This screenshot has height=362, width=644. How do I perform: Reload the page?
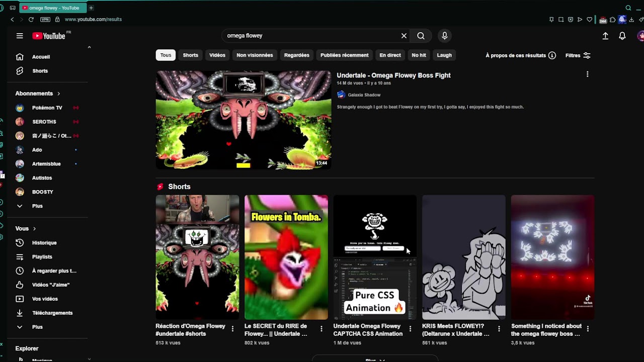pyautogui.click(x=31, y=19)
